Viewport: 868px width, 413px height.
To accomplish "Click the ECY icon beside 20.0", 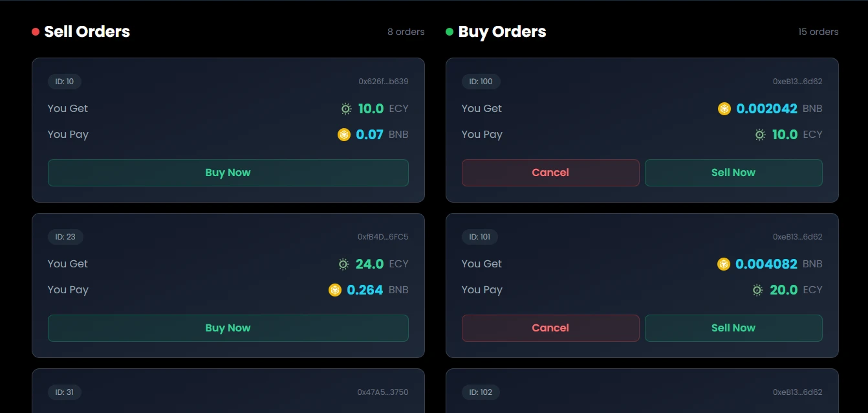I will pyautogui.click(x=757, y=290).
